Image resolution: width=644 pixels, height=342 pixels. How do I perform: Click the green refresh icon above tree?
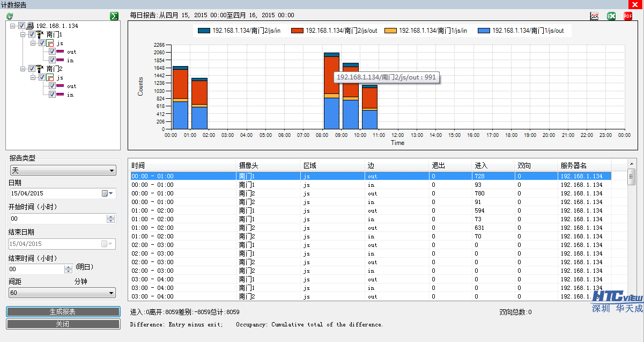[10, 17]
